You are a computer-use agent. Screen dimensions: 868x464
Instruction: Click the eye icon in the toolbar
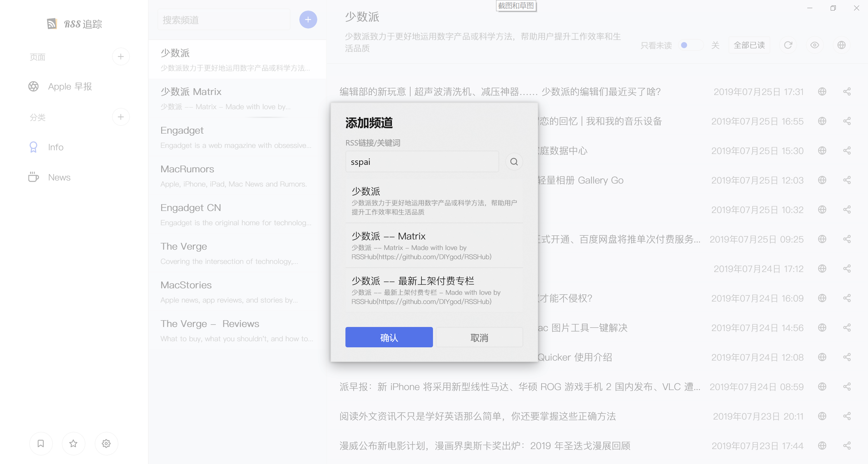[815, 45]
